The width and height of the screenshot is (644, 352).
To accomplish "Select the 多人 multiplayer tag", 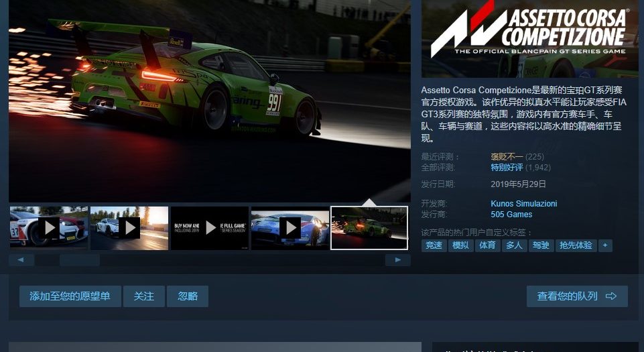I will click(x=514, y=245).
